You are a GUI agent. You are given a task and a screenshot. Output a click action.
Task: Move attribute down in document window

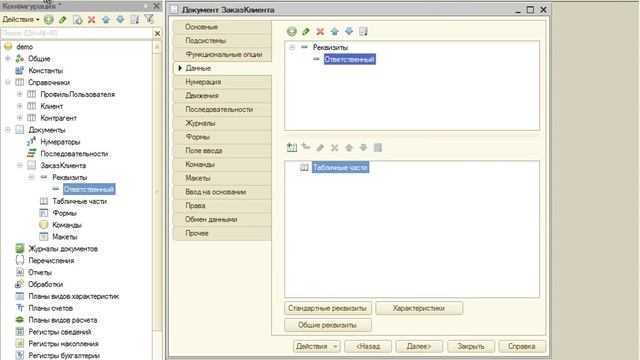pyautogui.click(x=349, y=31)
